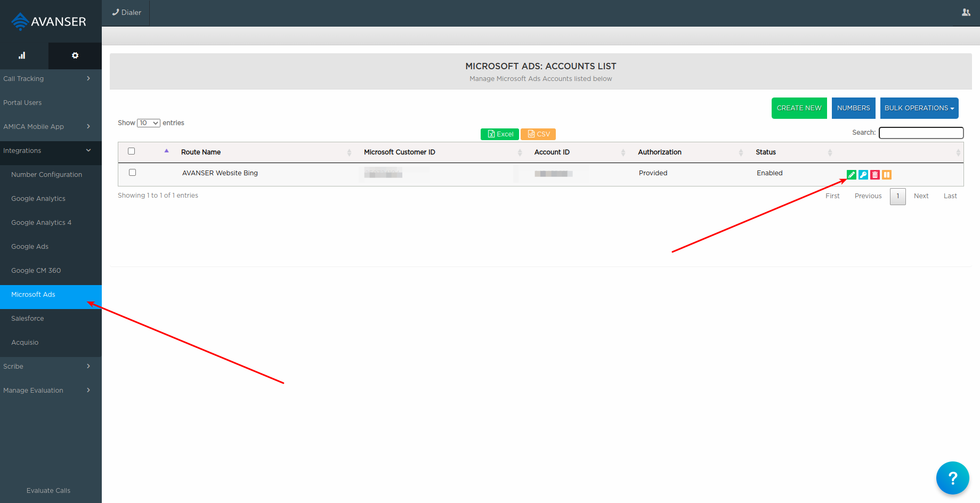
Task: Open Acquisio integration
Action: click(51, 343)
